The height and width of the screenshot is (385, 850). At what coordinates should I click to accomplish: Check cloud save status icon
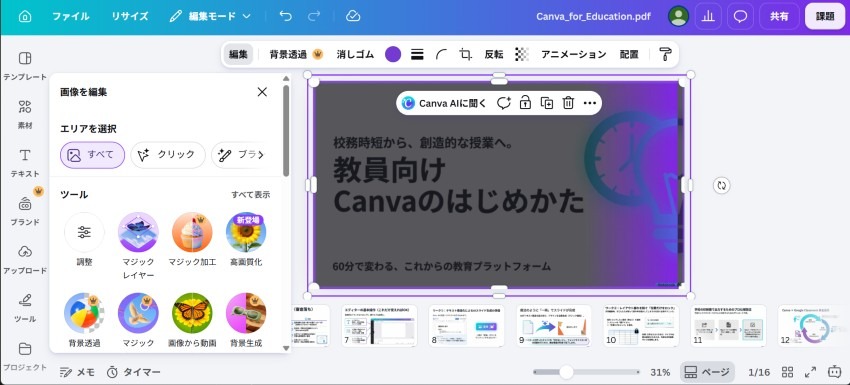click(353, 16)
